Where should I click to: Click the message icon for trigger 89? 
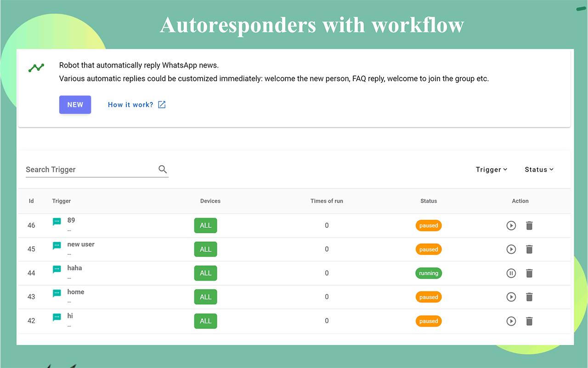click(x=57, y=222)
